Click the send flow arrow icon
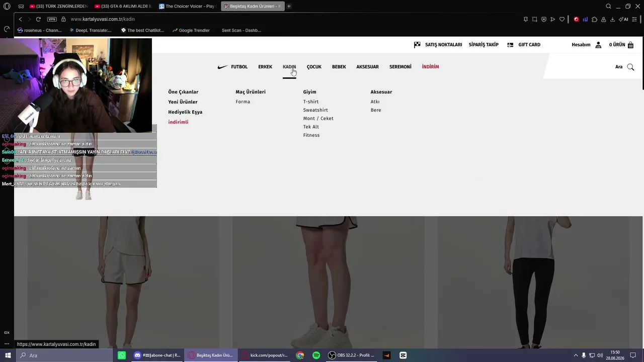644x362 pixels. click(553, 19)
